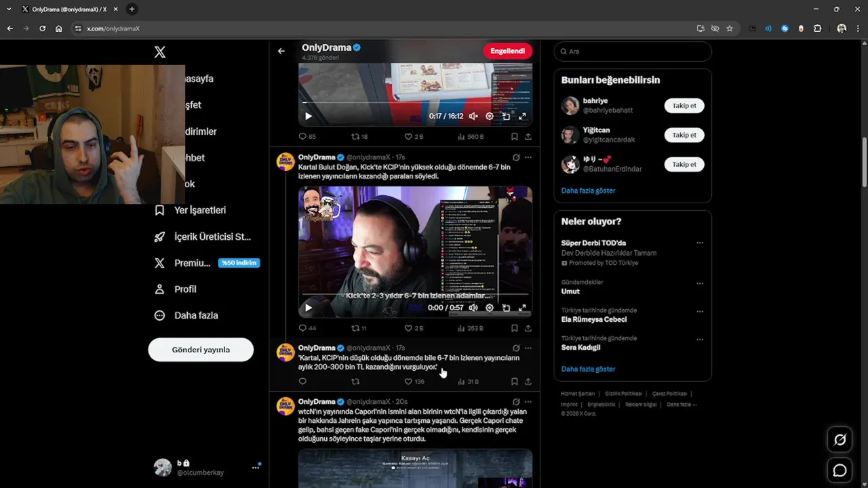Open more options for Süper Derbi trend
This screenshot has width=868, height=488.
[700, 243]
